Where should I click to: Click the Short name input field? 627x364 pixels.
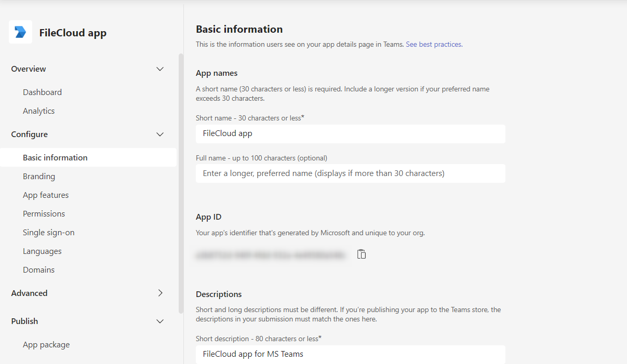tap(350, 133)
